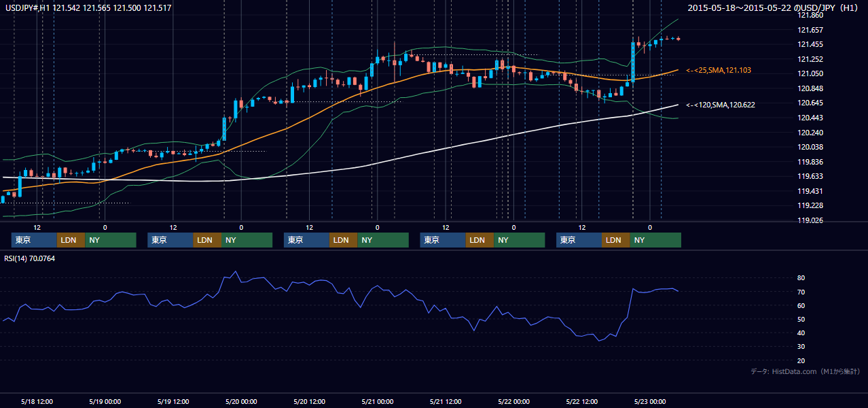Image resolution: width=868 pixels, height=408 pixels.
Task: Click the 120 SMA label showing 120.622
Action: (x=721, y=105)
